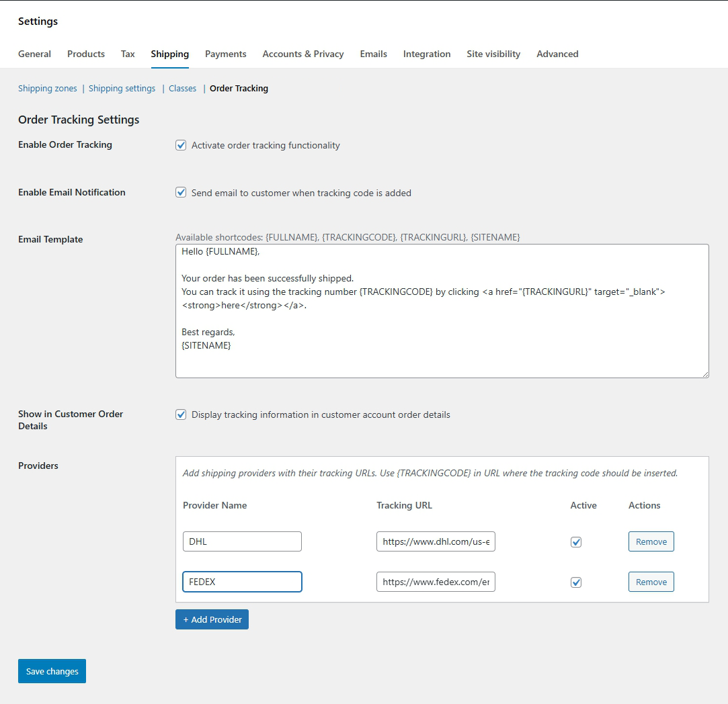
Task: Go to the Payments tab
Action: pos(226,54)
